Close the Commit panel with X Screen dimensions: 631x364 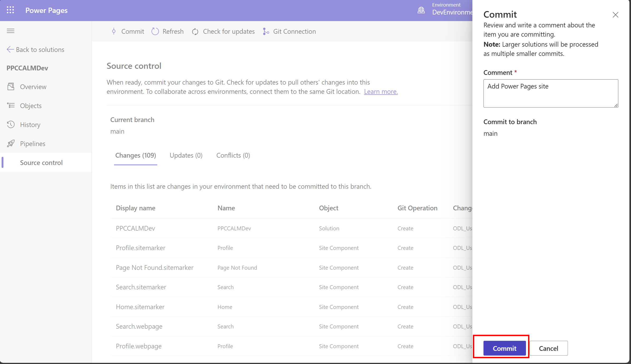[x=615, y=15]
